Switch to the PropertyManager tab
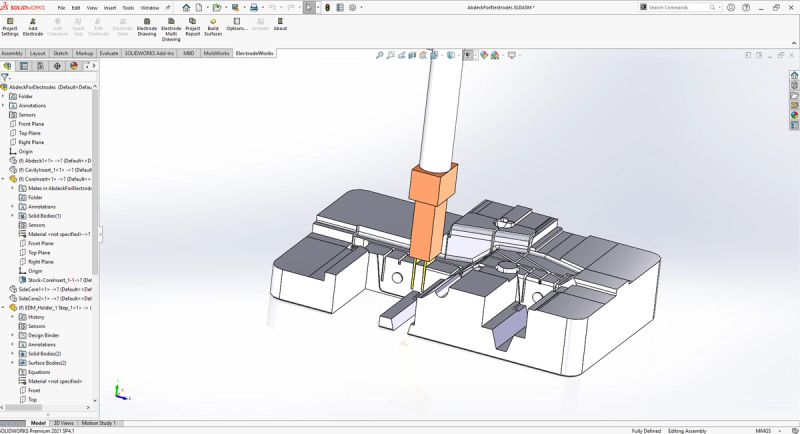The width and height of the screenshot is (800, 434). pyautogui.click(x=24, y=66)
